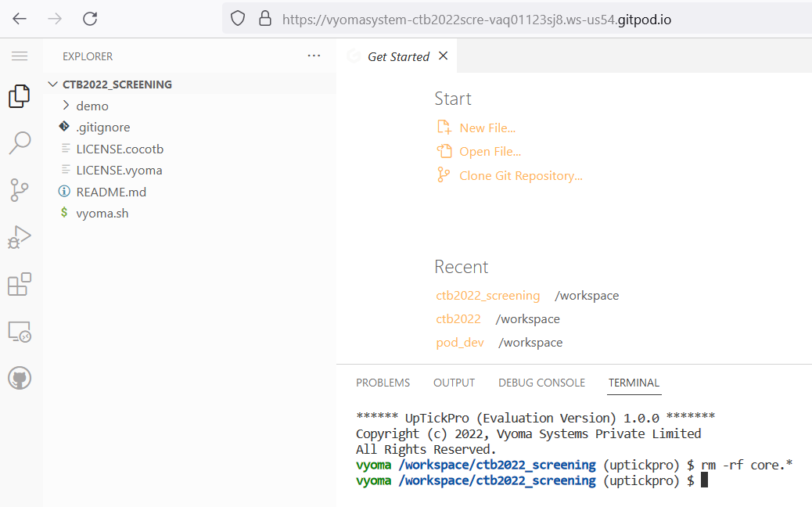Open the GitHub icon in sidebar
Screen dimensions: 812x507
click(x=19, y=378)
